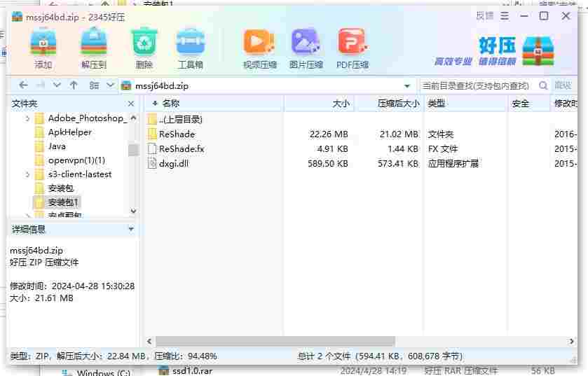Image resolution: width=588 pixels, height=376 pixels.
Task: Open the view mode dropdown arrow
Action: pos(110,85)
